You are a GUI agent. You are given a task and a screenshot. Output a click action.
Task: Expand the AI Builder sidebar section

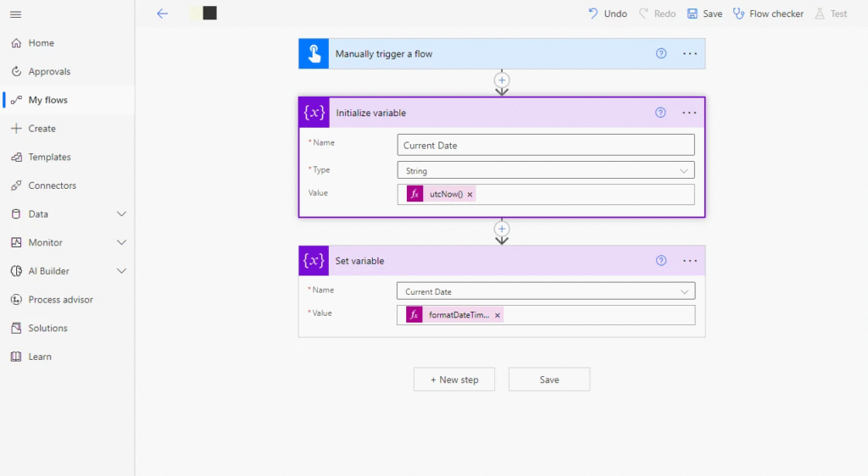coord(121,271)
